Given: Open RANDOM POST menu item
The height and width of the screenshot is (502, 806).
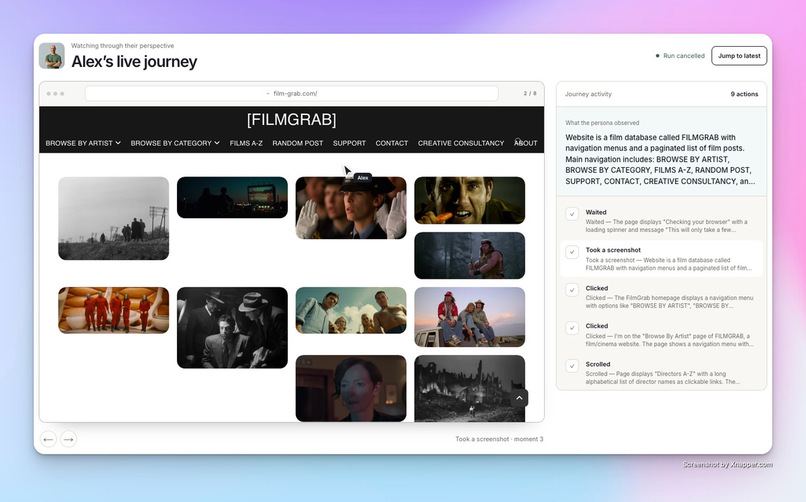Looking at the screenshot, I should pos(298,143).
